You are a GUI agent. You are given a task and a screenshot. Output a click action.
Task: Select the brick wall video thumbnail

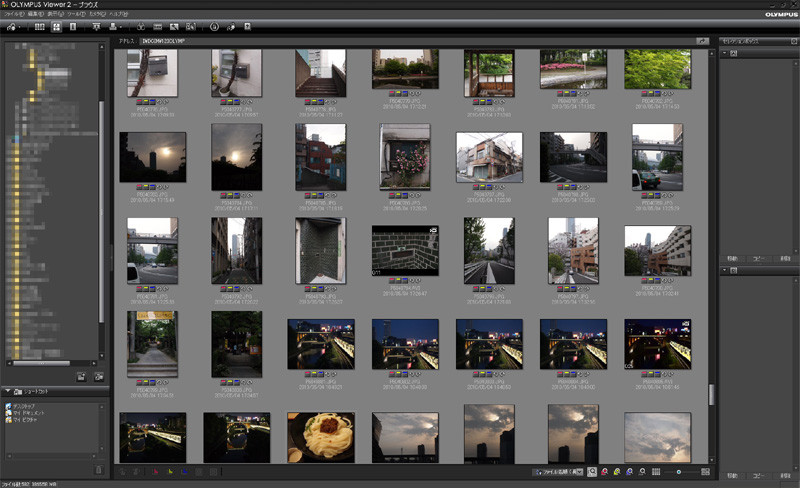(x=405, y=251)
